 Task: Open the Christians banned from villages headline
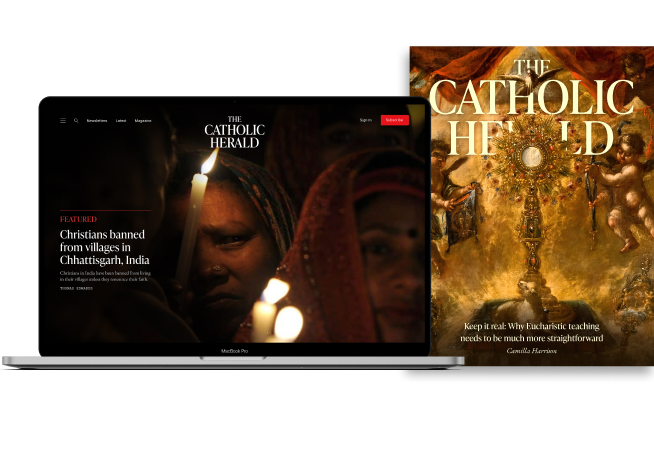[104, 247]
